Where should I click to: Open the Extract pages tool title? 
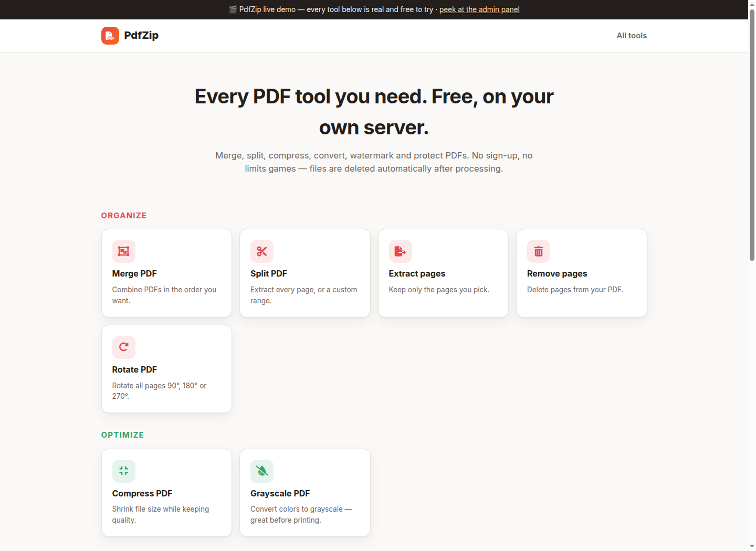click(x=417, y=273)
